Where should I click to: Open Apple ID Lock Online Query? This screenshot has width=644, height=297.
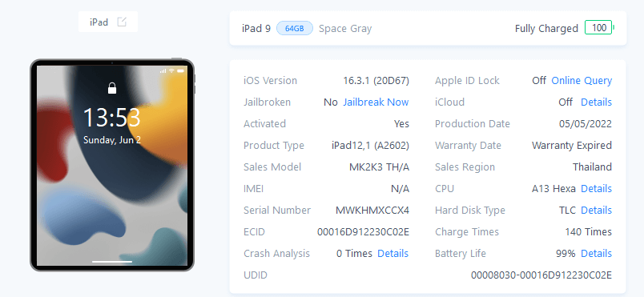pos(582,80)
